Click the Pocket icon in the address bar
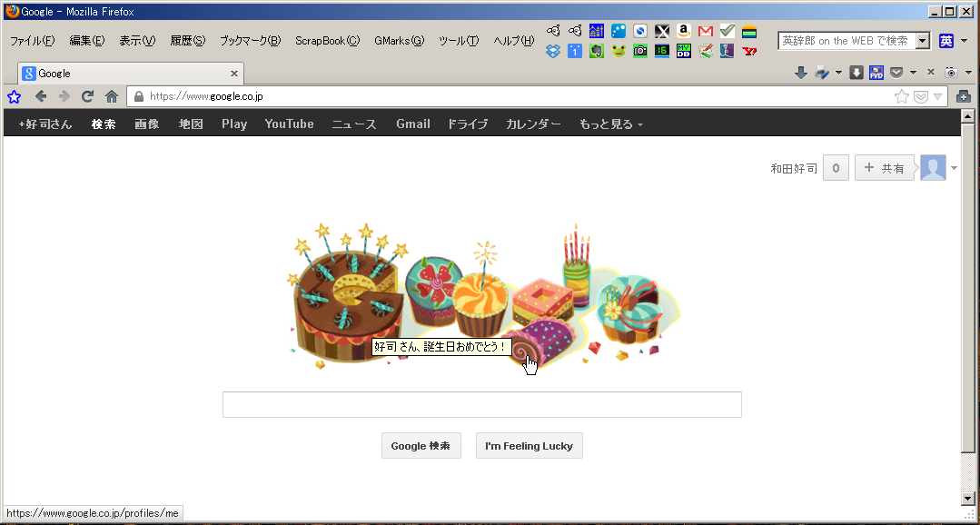 [x=920, y=96]
